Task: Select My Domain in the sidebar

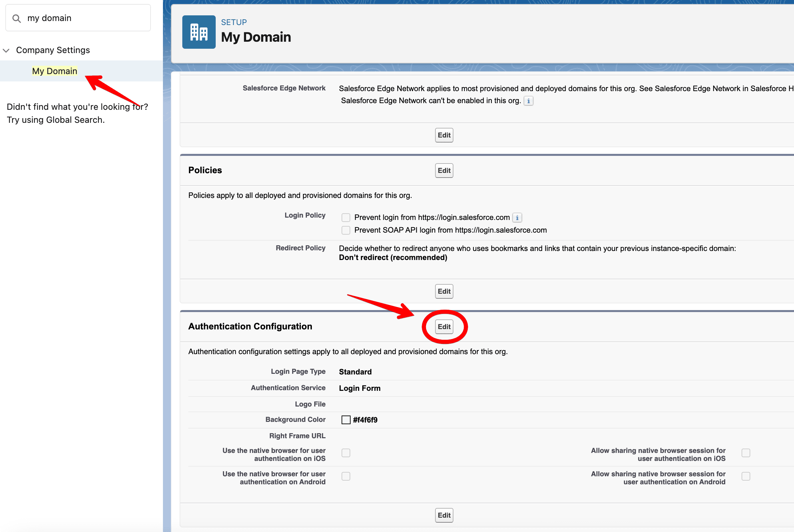Action: 54,71
